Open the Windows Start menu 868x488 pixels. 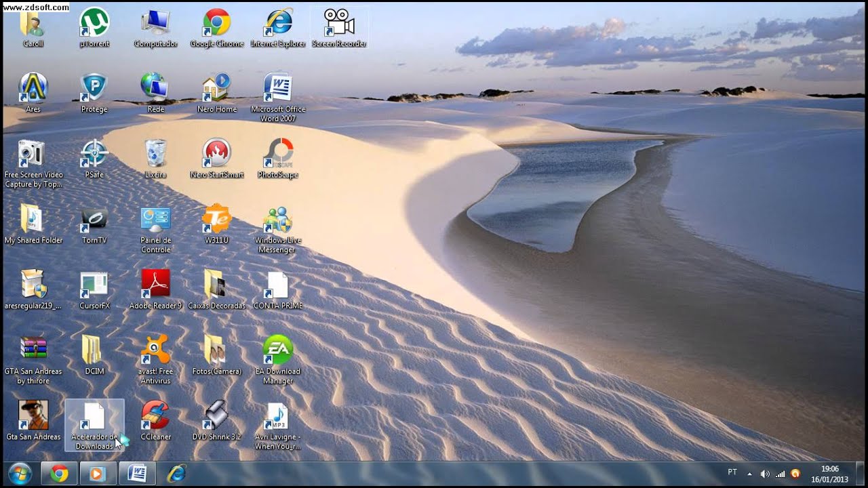(19, 474)
